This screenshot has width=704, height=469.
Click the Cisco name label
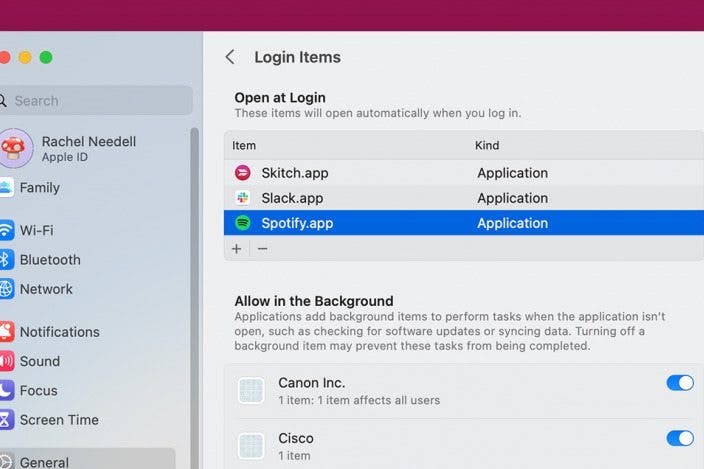pos(296,438)
